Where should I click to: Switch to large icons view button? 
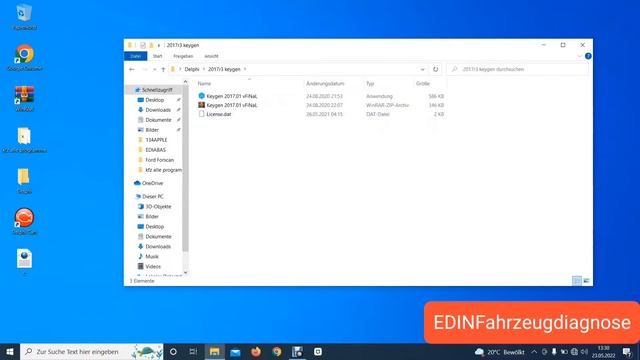587,281
